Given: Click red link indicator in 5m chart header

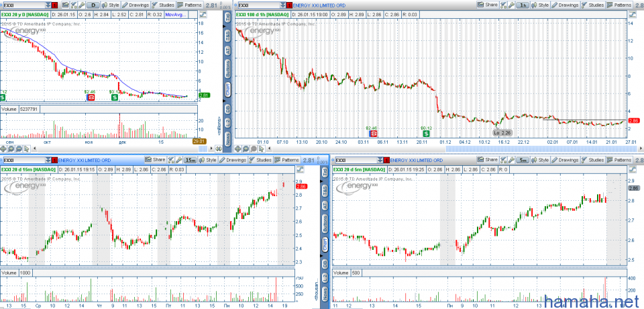Looking at the screenshot, I should point(386,160).
